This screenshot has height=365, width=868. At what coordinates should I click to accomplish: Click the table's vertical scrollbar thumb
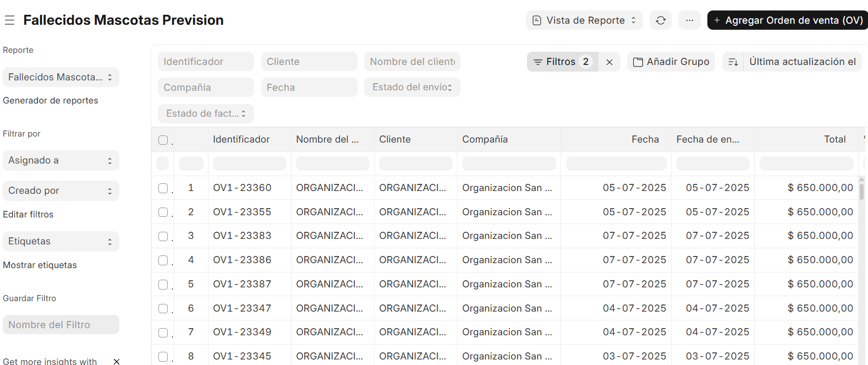[x=861, y=192]
